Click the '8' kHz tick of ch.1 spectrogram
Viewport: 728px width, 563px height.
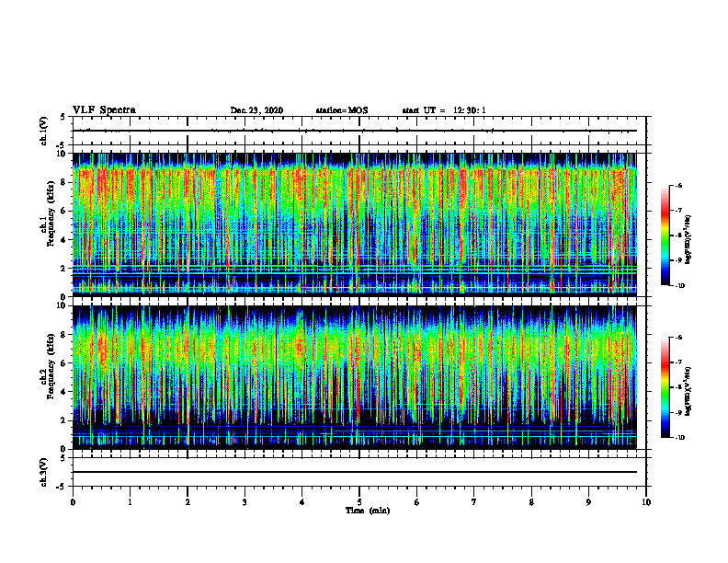tap(64, 182)
